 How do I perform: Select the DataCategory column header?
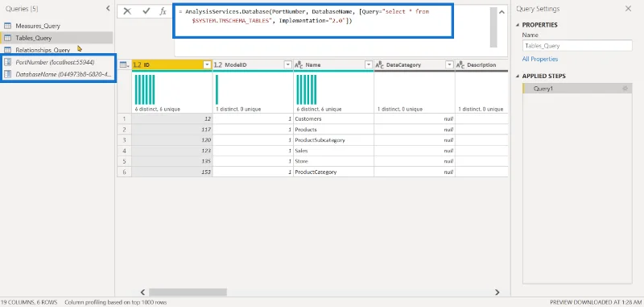[414, 65]
